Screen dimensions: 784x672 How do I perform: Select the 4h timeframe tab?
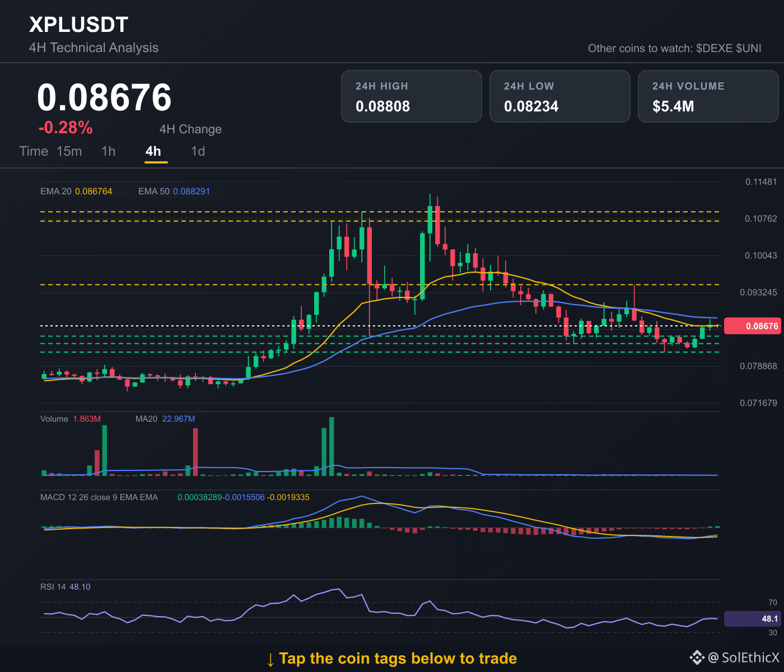pos(153,151)
